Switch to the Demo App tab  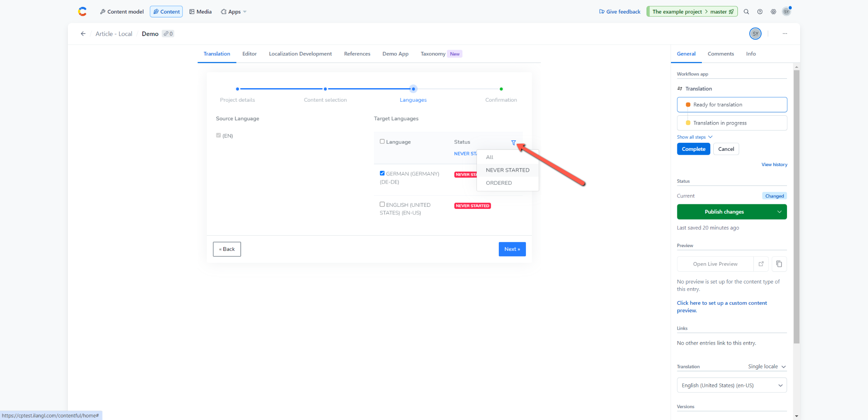395,54
